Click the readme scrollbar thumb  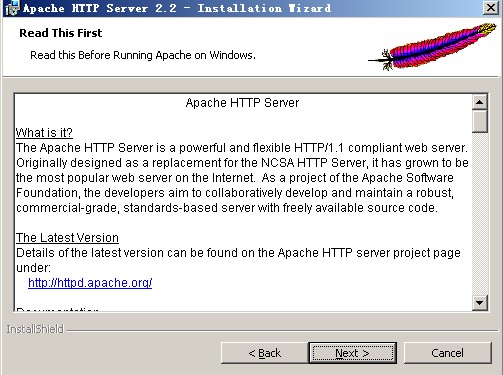coord(480,121)
